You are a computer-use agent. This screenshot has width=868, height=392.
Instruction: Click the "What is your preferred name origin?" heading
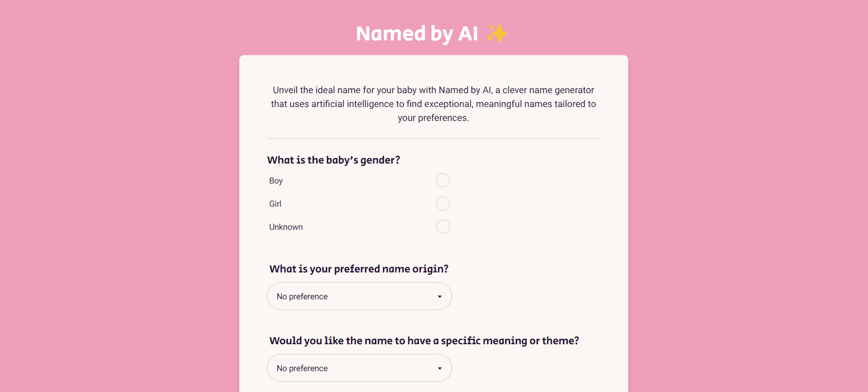(359, 269)
